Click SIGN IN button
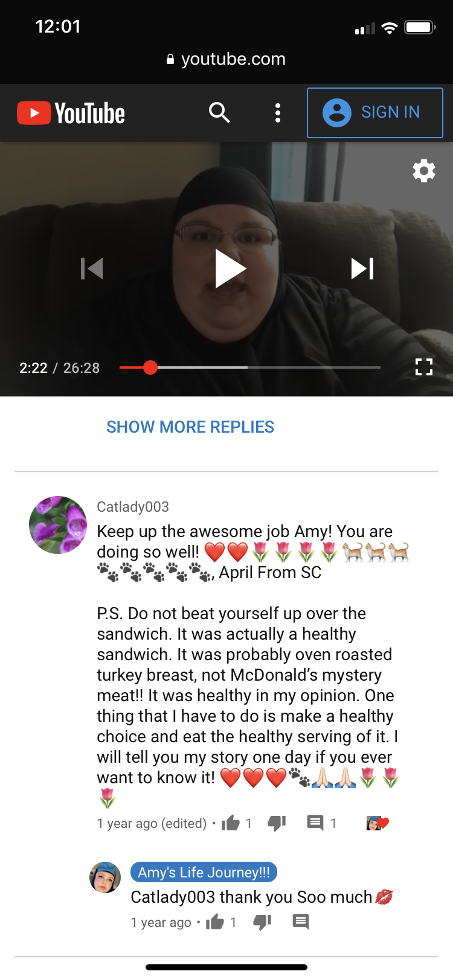Image resolution: width=453 pixels, height=980 pixels. click(375, 113)
